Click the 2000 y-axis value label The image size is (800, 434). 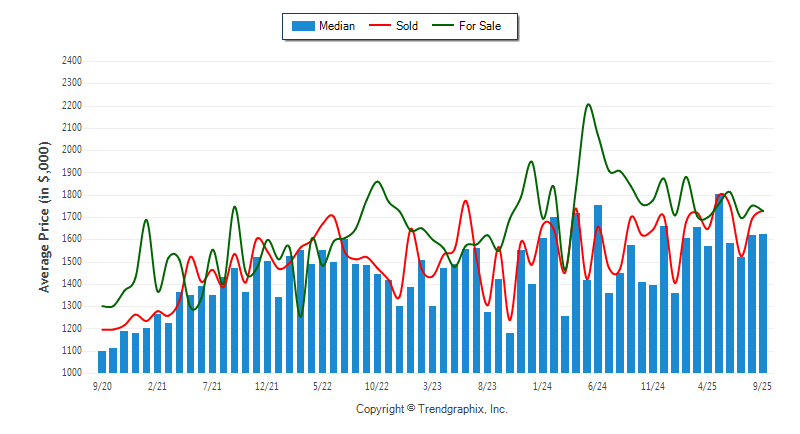pos(72,150)
